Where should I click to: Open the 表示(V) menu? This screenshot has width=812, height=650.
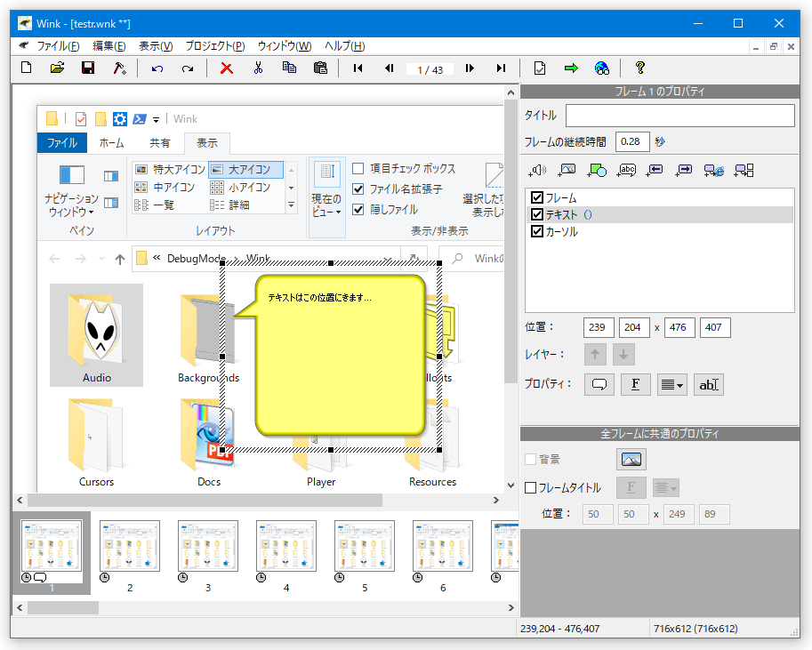(156, 46)
